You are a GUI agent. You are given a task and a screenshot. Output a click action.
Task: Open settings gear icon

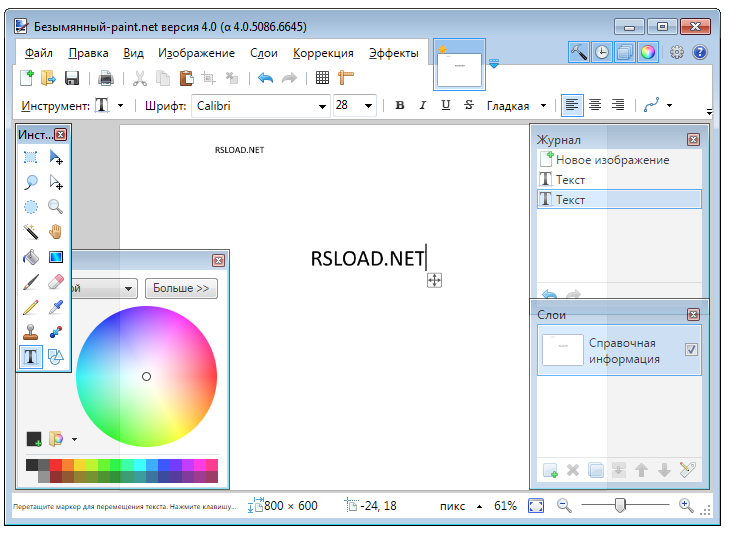point(676,52)
